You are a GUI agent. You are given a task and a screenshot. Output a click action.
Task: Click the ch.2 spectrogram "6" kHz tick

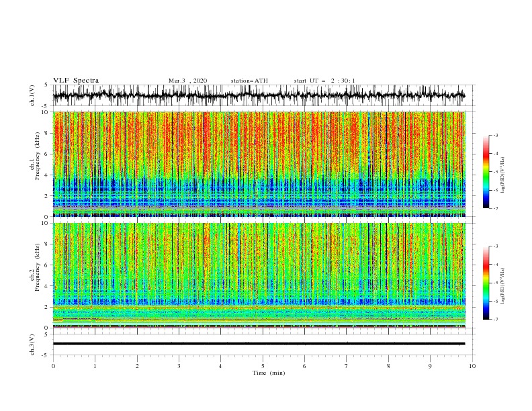47,265
